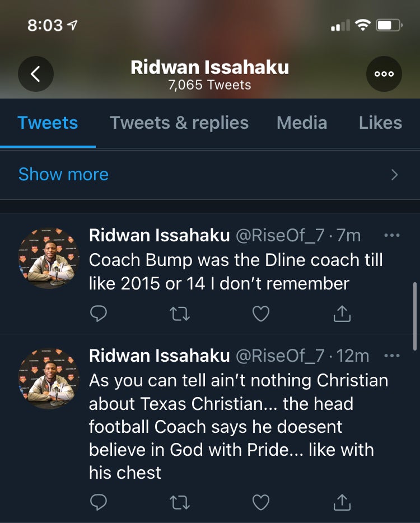420x523 pixels.
Task: Open the Likes tab
Action: (x=380, y=123)
